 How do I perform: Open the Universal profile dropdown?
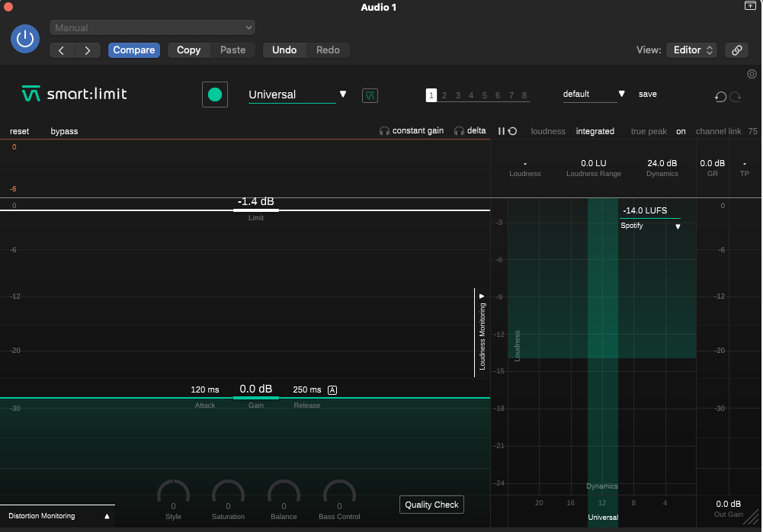(x=297, y=95)
